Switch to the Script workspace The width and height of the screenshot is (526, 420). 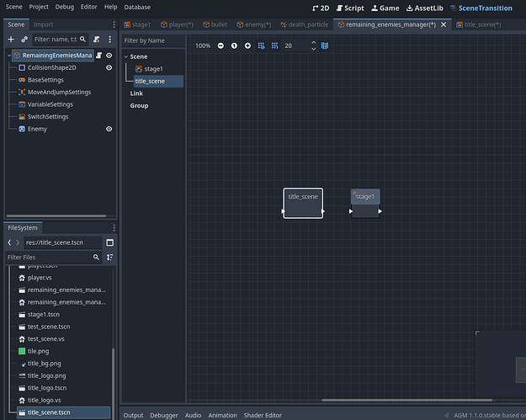pyautogui.click(x=348, y=8)
